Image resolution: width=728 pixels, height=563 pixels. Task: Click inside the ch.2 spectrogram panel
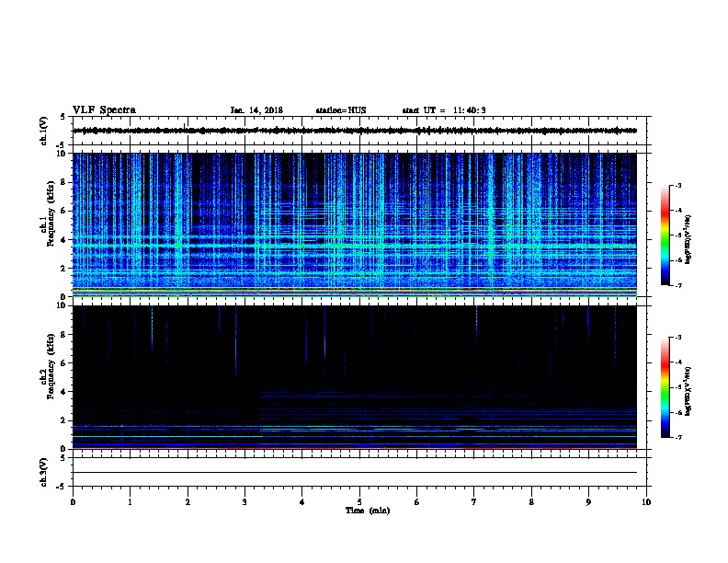[355, 377]
